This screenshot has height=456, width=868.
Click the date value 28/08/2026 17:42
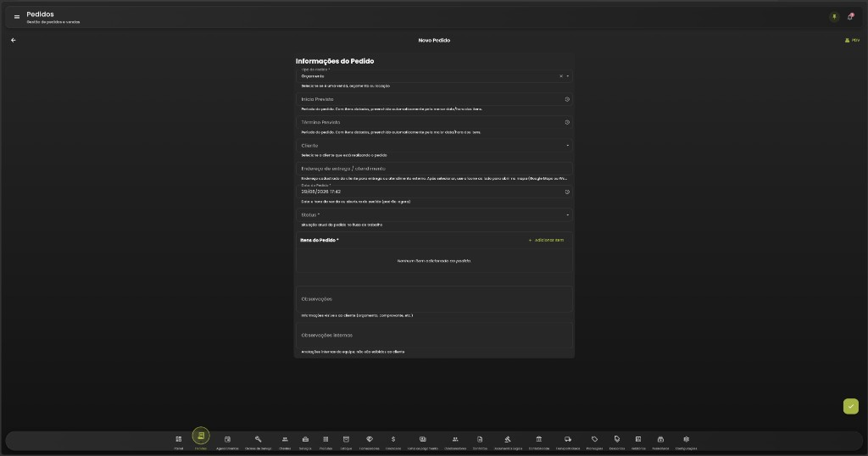(320, 192)
